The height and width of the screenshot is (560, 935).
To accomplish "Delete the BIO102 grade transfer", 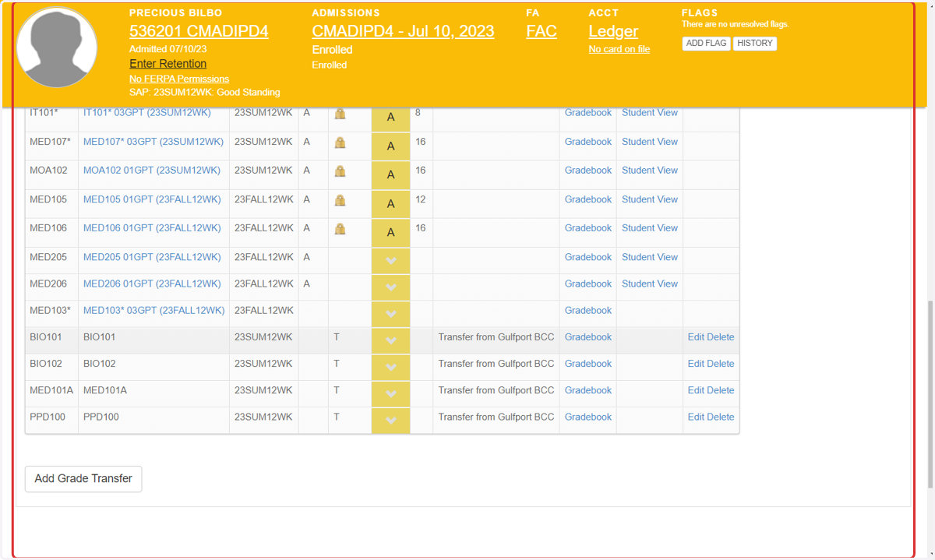I will point(721,364).
